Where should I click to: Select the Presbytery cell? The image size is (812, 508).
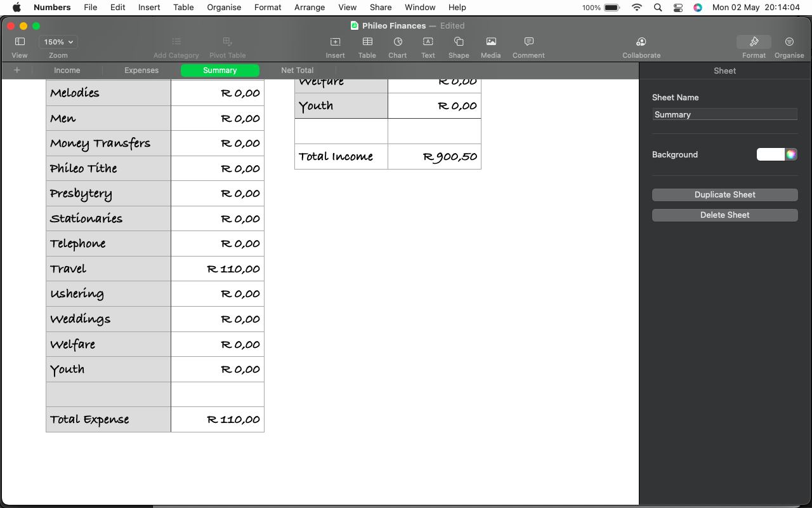pos(108,193)
